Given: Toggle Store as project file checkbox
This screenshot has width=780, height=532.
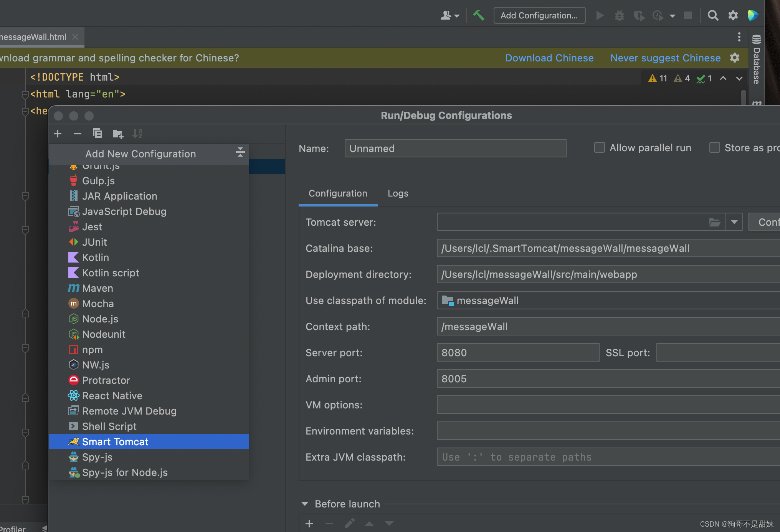Looking at the screenshot, I should [715, 148].
